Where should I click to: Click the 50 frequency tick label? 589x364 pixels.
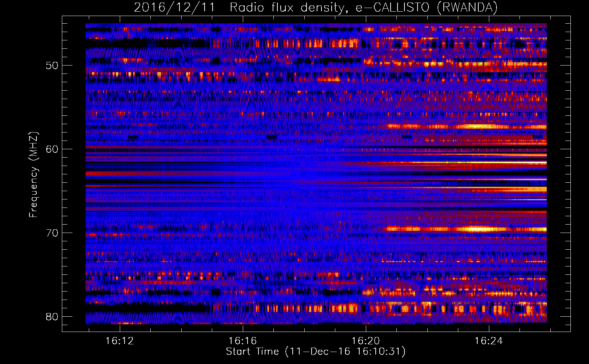[52, 66]
